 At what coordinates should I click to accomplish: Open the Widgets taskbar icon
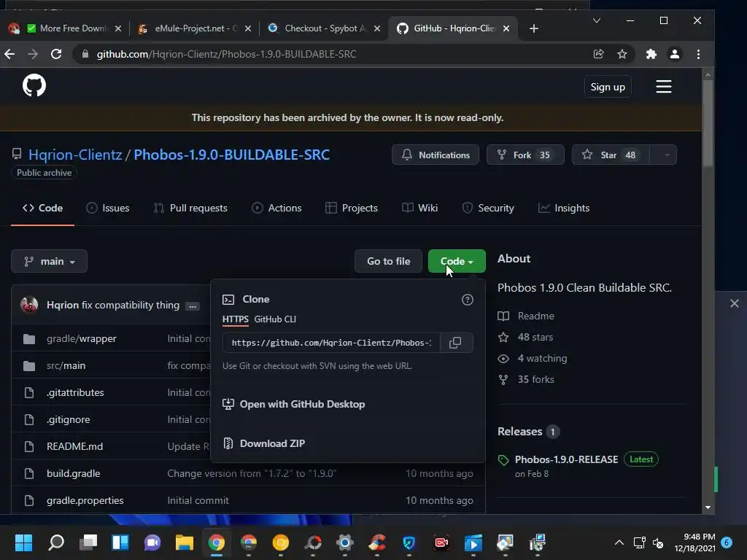[120, 542]
